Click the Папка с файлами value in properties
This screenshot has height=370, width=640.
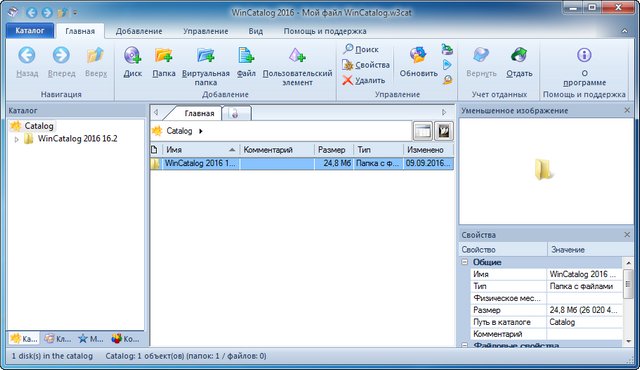coord(581,286)
